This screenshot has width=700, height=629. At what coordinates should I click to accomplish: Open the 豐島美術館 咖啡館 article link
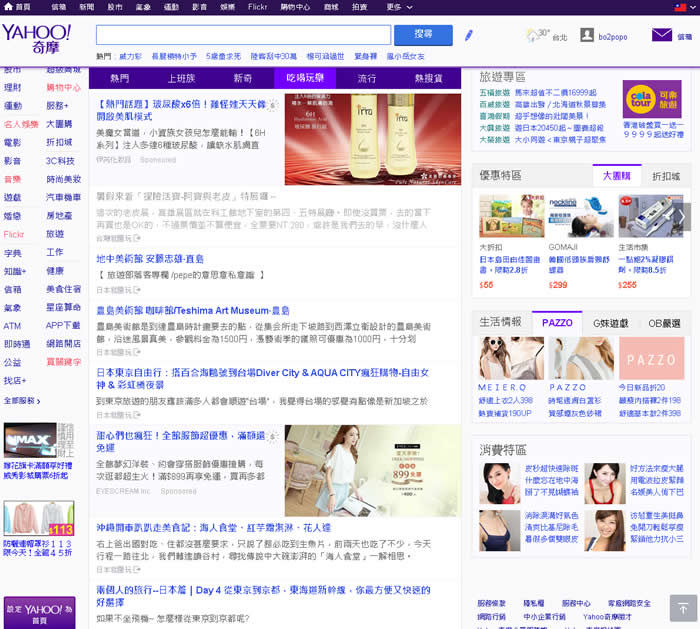[192, 310]
